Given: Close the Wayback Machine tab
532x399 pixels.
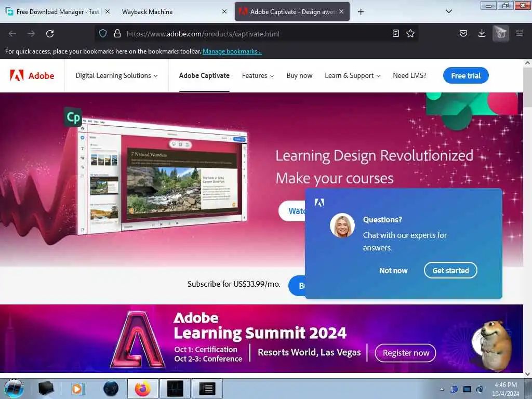Looking at the screenshot, I should [224, 11].
